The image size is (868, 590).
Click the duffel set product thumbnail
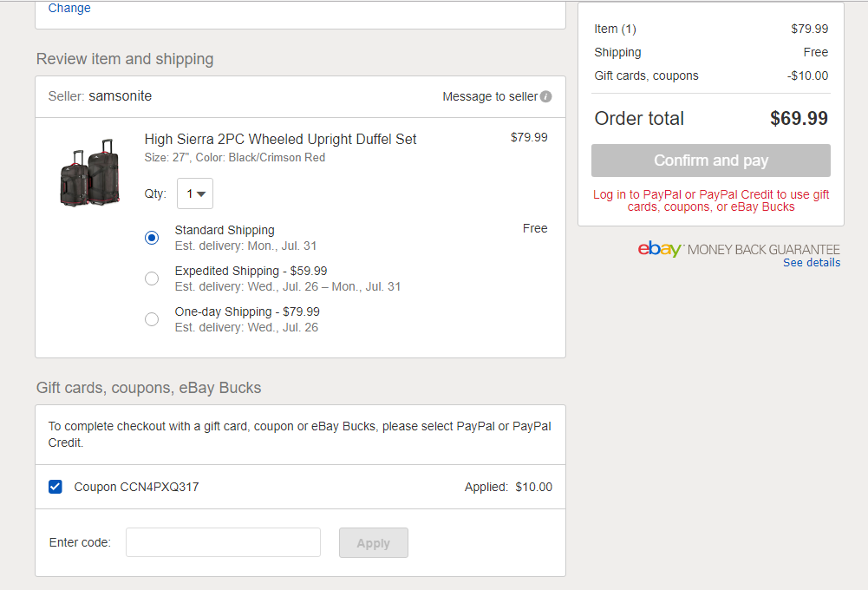pyautogui.click(x=89, y=172)
